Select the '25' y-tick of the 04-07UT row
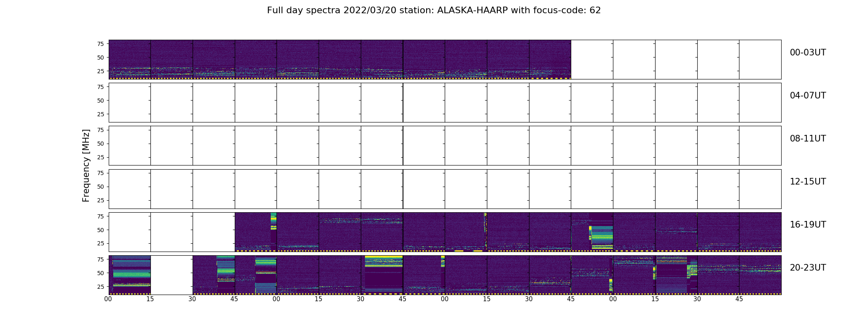This screenshot has height=331, width=868. pyautogui.click(x=100, y=114)
